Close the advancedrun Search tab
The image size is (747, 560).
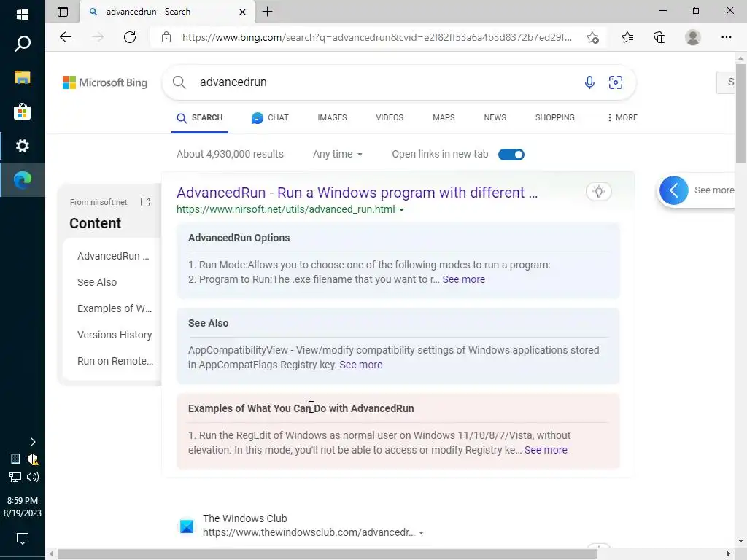242,12
